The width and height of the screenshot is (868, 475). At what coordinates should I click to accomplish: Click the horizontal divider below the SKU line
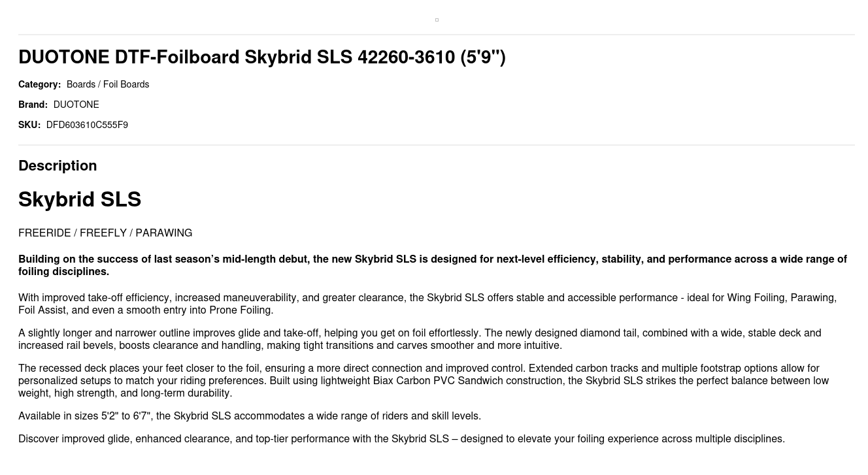click(437, 145)
